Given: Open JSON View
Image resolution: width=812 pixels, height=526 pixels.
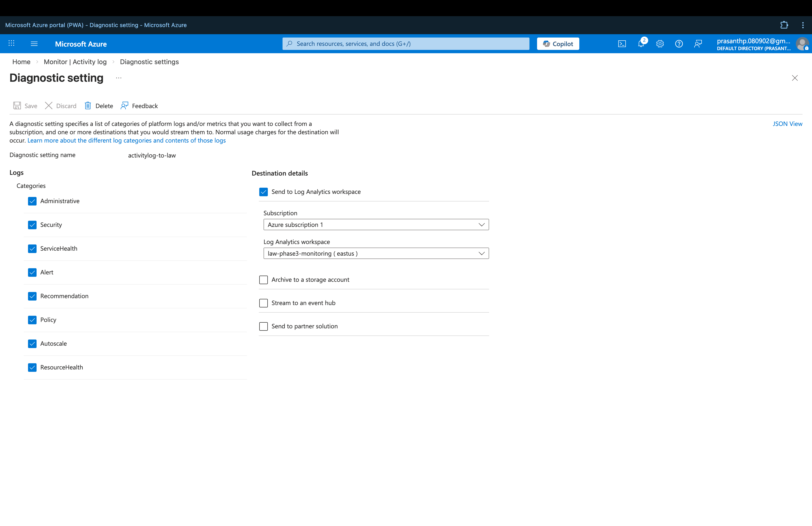Looking at the screenshot, I should (x=788, y=124).
